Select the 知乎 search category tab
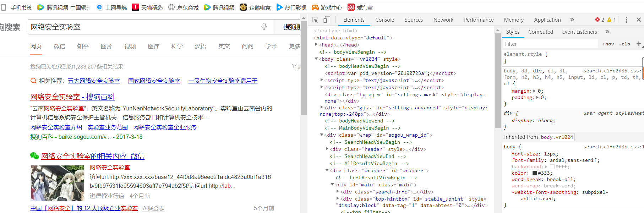The image size is (644, 213). (x=83, y=47)
